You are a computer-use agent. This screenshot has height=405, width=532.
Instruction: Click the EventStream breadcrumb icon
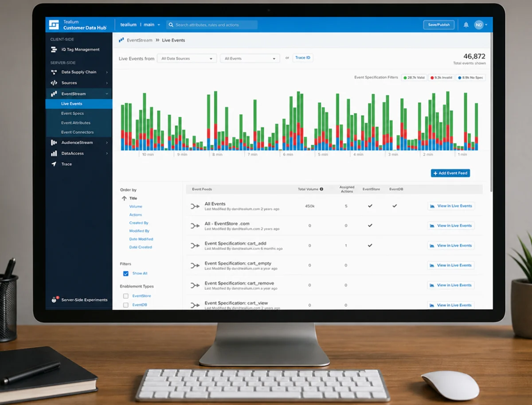coord(121,40)
